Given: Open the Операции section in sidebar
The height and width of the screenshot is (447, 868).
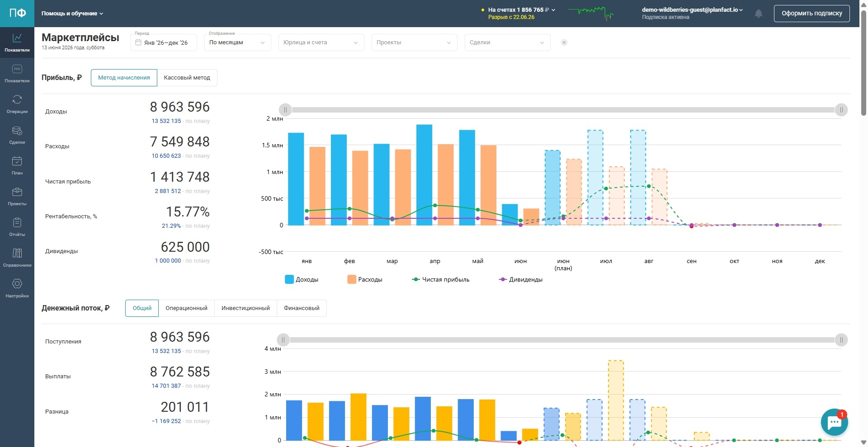Looking at the screenshot, I should pos(17,104).
